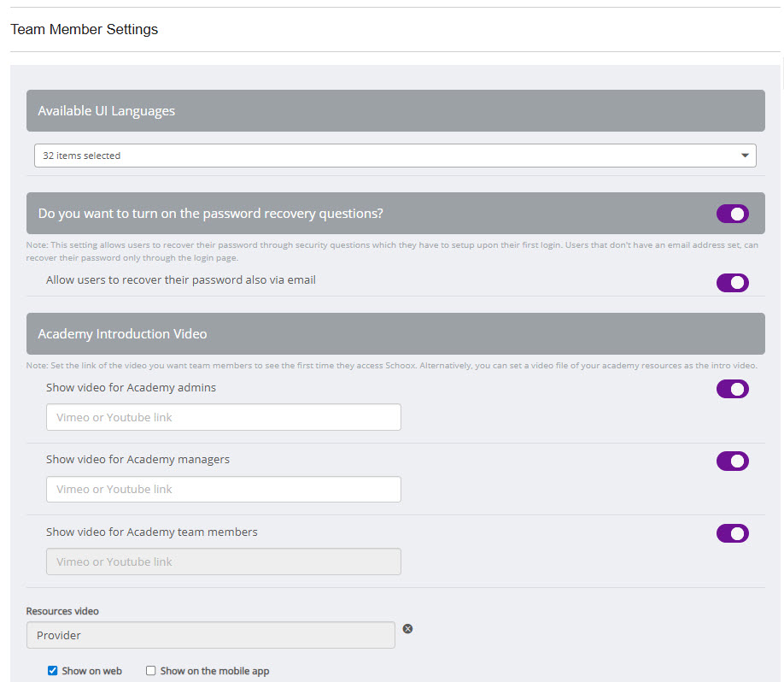This screenshot has width=784, height=682.
Task: Click the Resources video label
Action: [x=61, y=610]
